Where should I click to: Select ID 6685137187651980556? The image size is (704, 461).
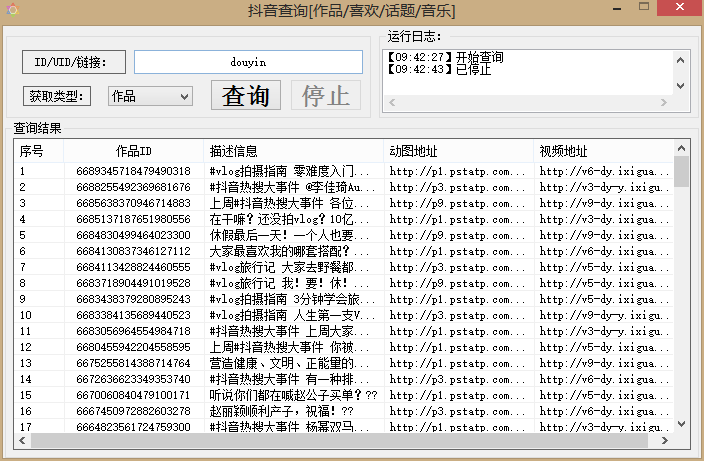(133, 219)
